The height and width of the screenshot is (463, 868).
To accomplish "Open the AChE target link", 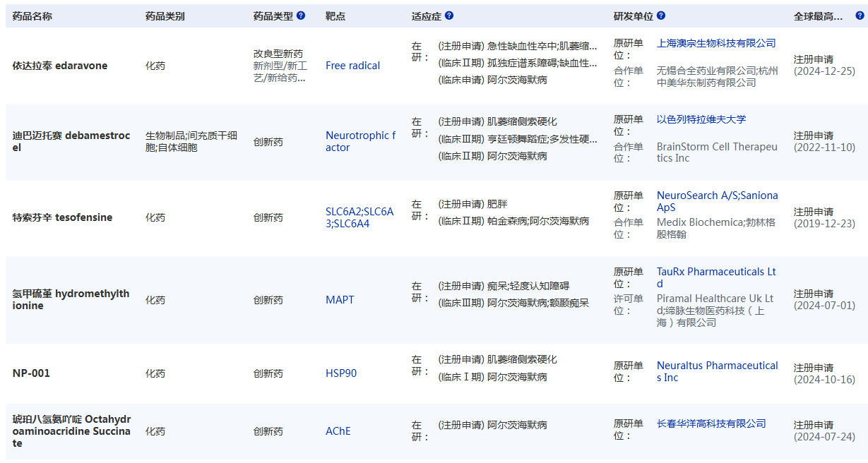I will (338, 431).
